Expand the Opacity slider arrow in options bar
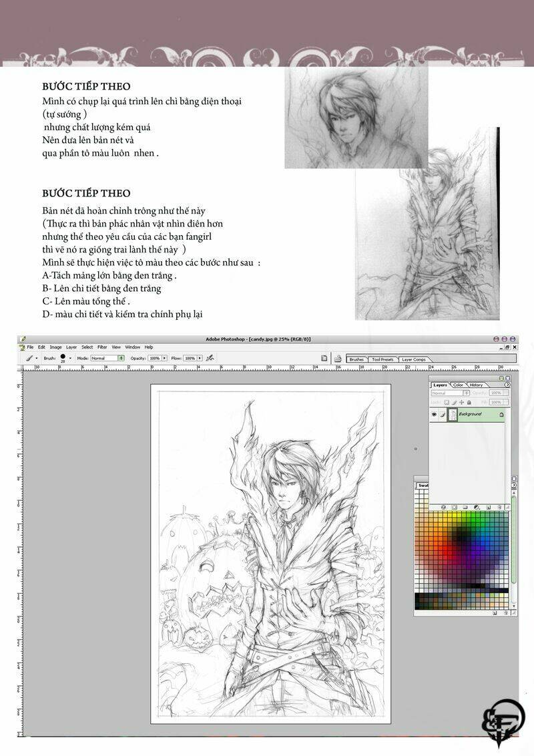 click(x=164, y=358)
